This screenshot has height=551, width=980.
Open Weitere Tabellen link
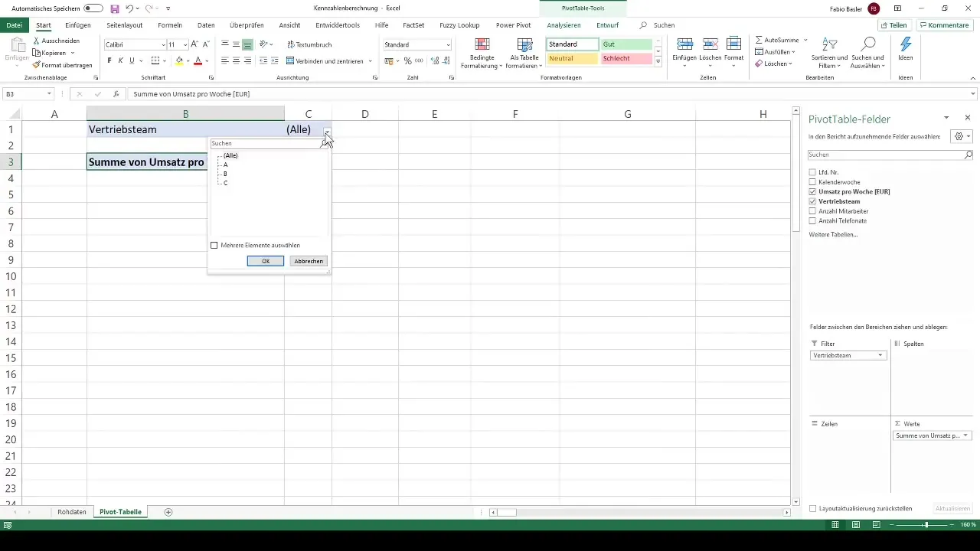[833, 234]
